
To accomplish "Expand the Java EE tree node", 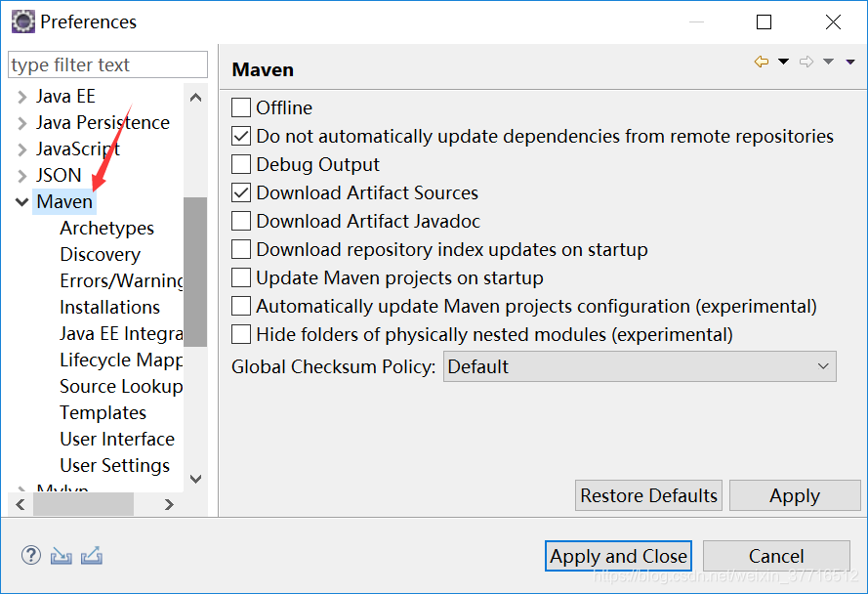I will [x=21, y=97].
